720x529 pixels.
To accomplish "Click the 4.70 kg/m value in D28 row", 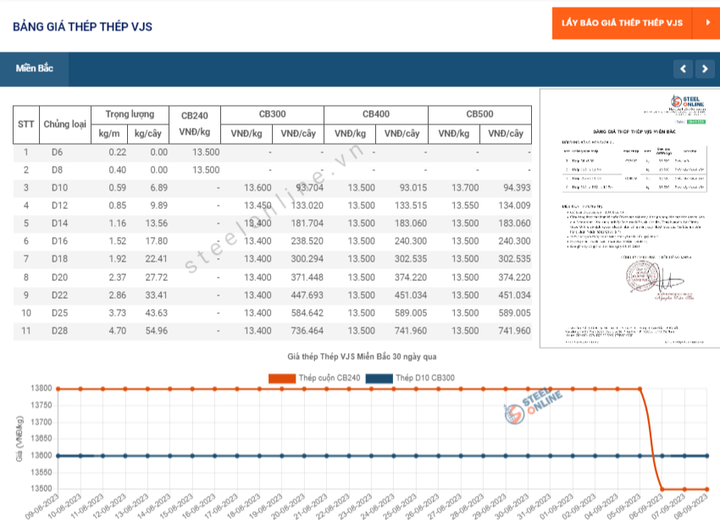I will click(x=117, y=331).
